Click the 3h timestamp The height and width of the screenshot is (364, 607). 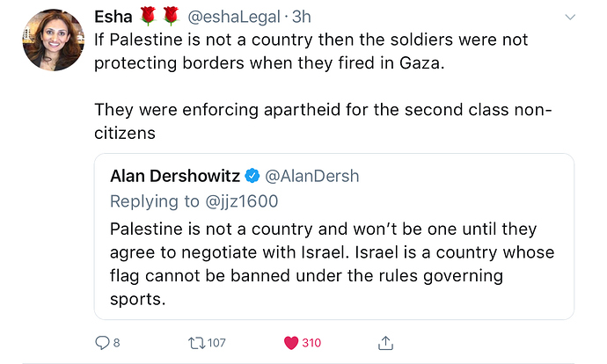click(x=301, y=17)
